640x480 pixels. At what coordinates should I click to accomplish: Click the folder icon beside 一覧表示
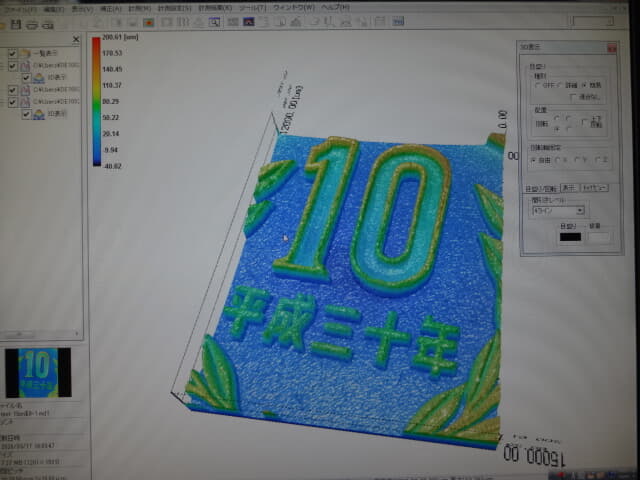coord(25,53)
